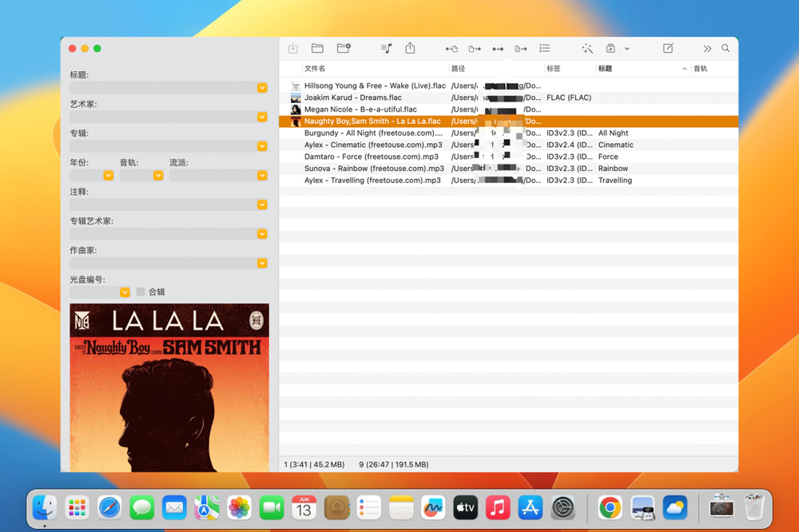
Task: Click the Joakim Karud row cover thumbnail
Action: click(296, 97)
